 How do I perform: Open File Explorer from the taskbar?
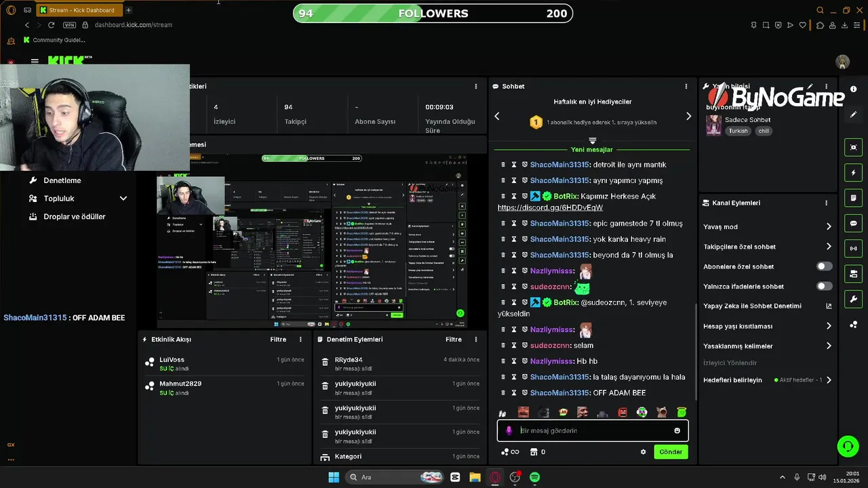point(475,477)
